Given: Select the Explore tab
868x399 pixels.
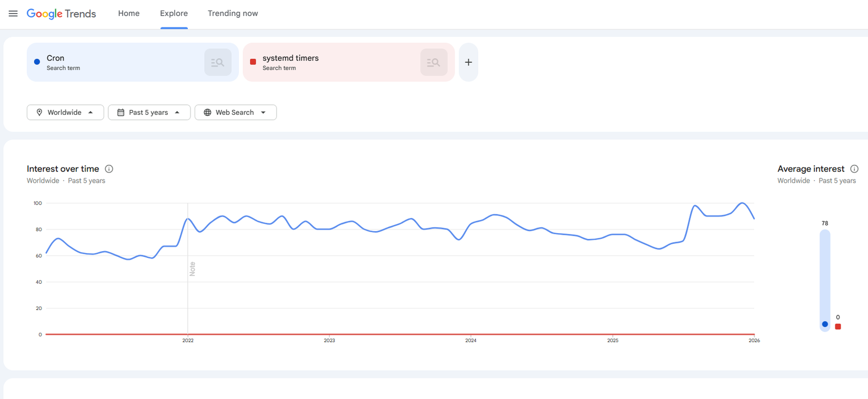Looking at the screenshot, I should (x=174, y=14).
